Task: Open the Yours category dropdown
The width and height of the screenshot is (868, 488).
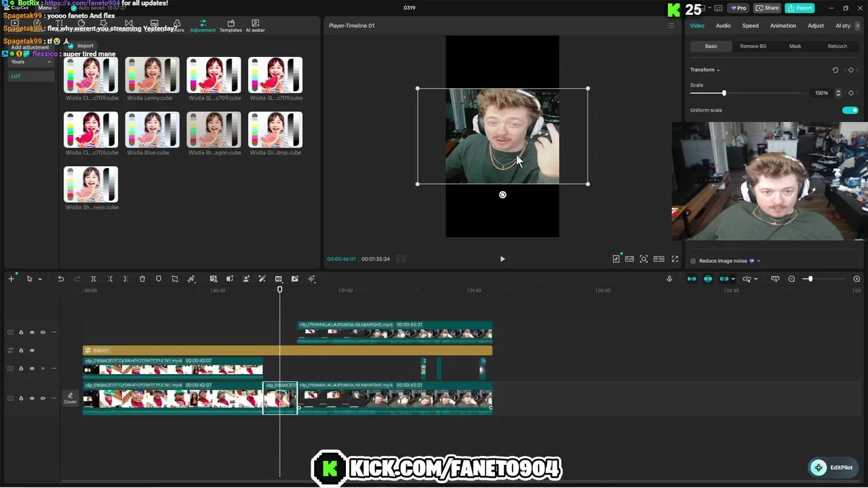Action: (31, 62)
